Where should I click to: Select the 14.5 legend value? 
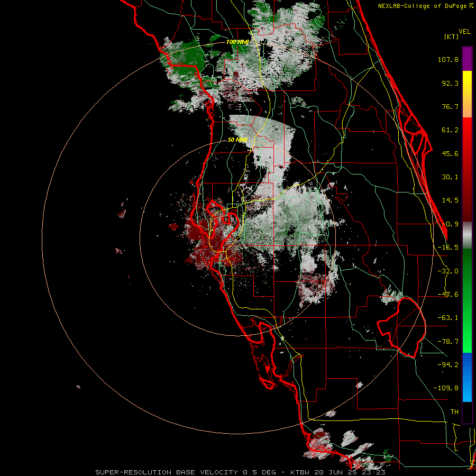(x=450, y=200)
